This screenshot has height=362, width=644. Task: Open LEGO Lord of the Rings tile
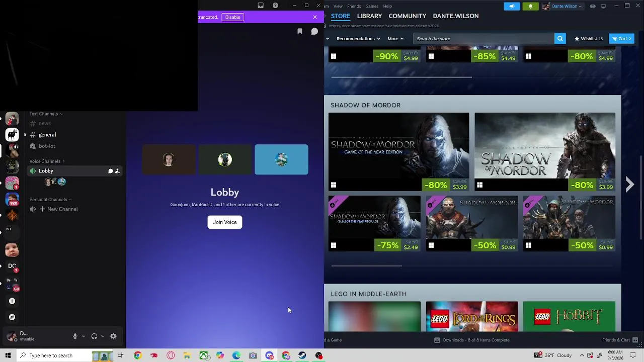(x=472, y=317)
